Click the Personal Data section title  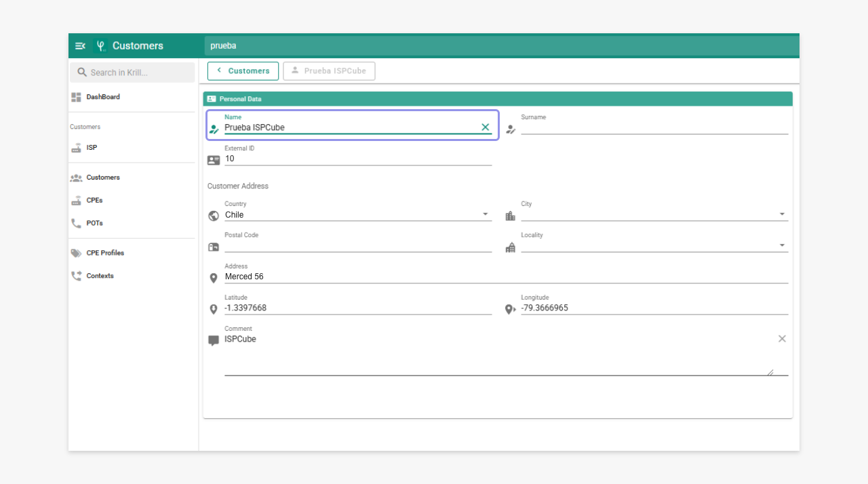[241, 99]
